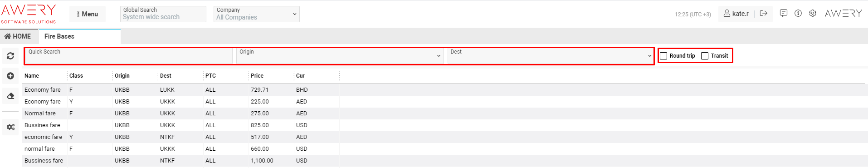Click the info circle icon
Viewport: 868px width, 168px height.
coord(798,13)
